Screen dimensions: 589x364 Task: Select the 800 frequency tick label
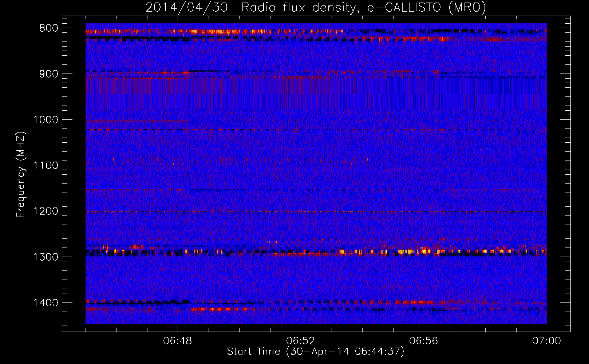[49, 28]
